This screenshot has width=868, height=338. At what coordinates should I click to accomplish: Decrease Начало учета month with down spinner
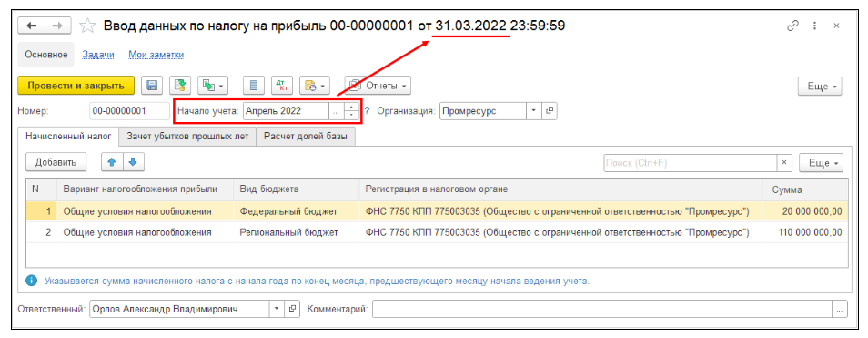pyautogui.click(x=351, y=115)
